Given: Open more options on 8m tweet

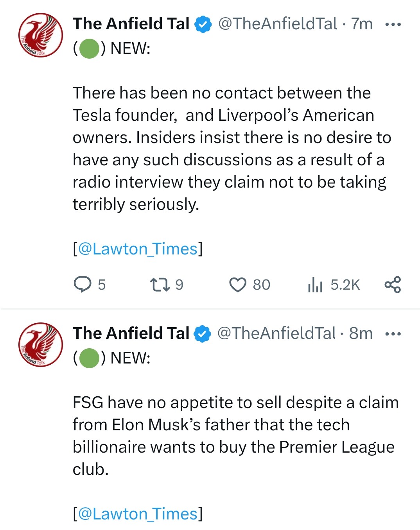Looking at the screenshot, I should pos(393,334).
